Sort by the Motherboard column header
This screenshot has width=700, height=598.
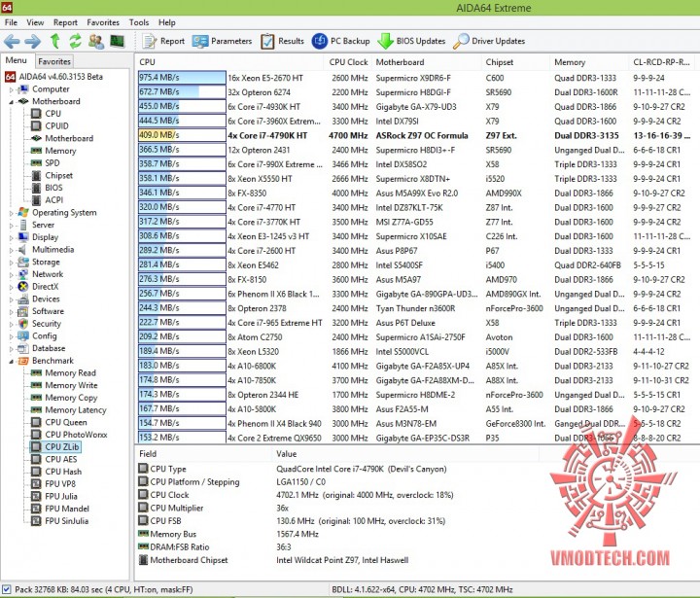pyautogui.click(x=427, y=62)
